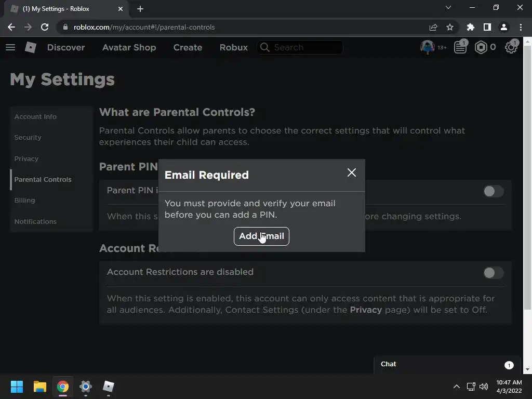
Task: Share this page icon in address bar
Action: click(433, 27)
